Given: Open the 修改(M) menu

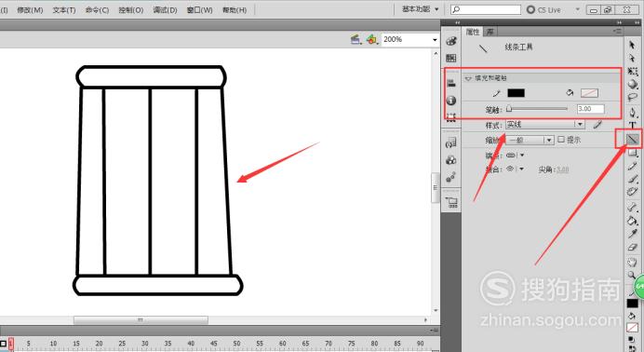Looking at the screenshot, I should (30, 10).
